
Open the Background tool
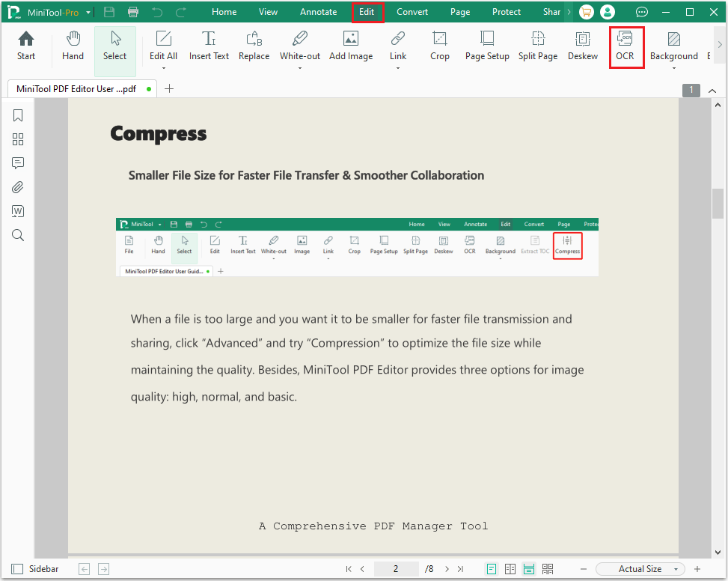[673, 46]
